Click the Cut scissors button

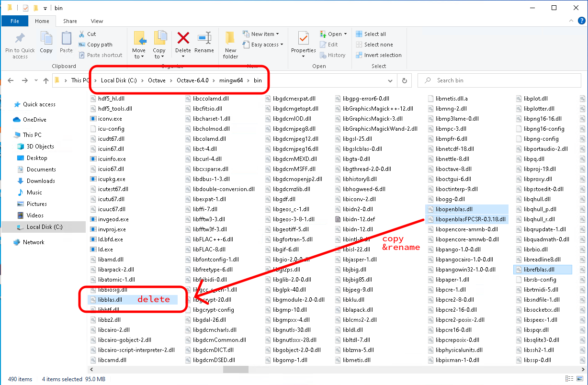click(87, 34)
